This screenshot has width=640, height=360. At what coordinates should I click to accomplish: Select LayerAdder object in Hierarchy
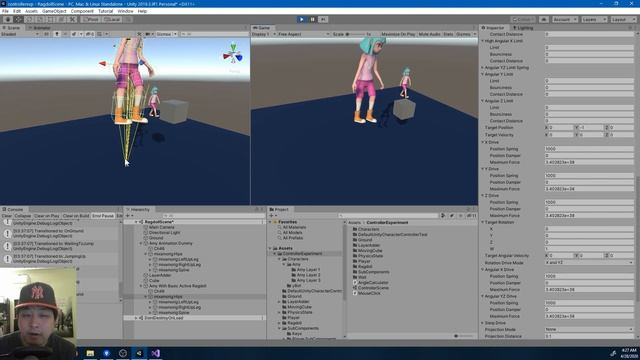[160, 275]
